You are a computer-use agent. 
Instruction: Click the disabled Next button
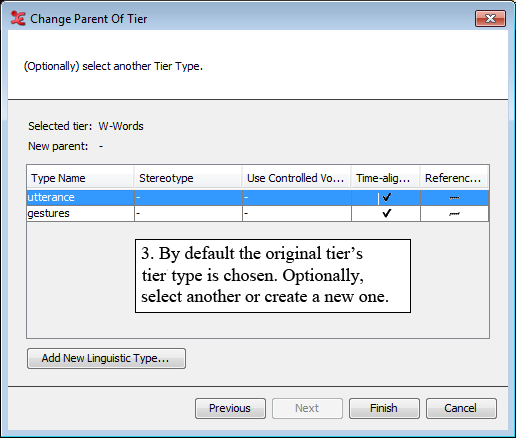[307, 408]
